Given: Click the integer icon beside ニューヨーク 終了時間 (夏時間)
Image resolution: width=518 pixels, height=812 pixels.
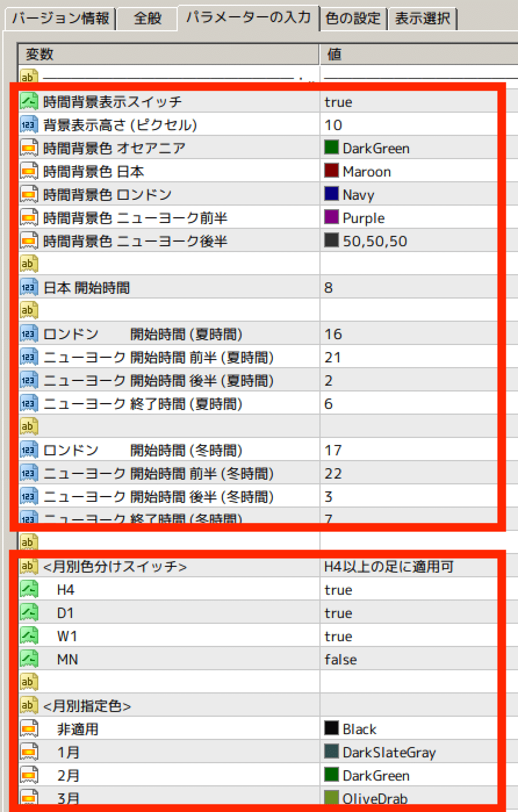Looking at the screenshot, I should 29,404.
